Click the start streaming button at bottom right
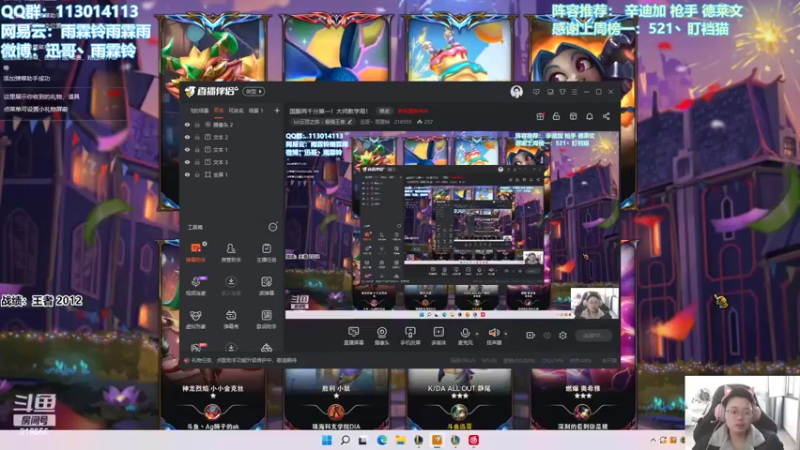The height and width of the screenshot is (450, 800). pos(594,336)
